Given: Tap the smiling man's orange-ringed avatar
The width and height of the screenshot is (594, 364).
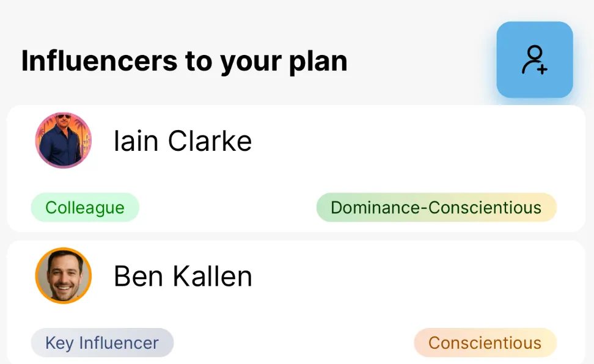Looking at the screenshot, I should pos(64,275).
